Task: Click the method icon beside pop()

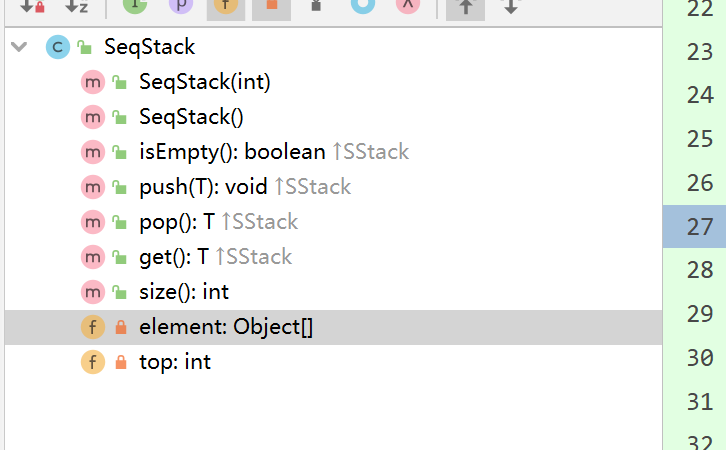Action: pyautogui.click(x=92, y=222)
